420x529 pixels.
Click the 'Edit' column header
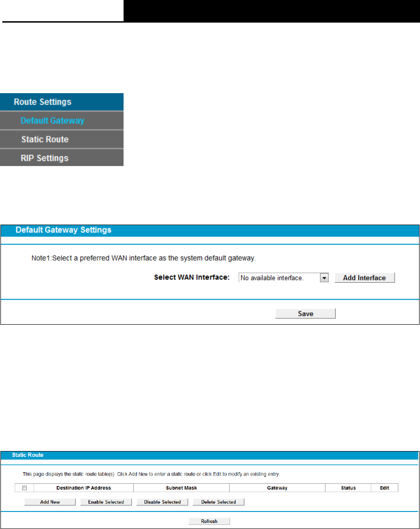pyautogui.click(x=385, y=488)
